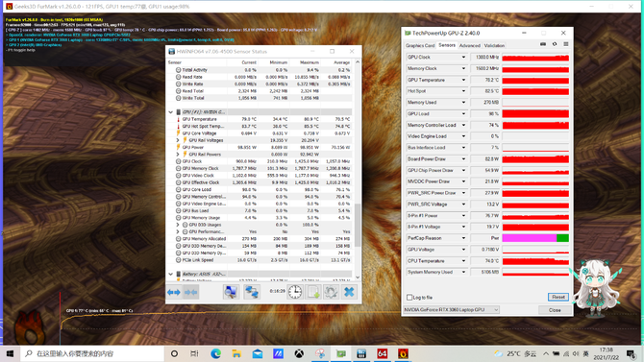Screen dimensions: 644x362
Task: Switch to GPU-Z taskbar icon
Action: point(341,353)
